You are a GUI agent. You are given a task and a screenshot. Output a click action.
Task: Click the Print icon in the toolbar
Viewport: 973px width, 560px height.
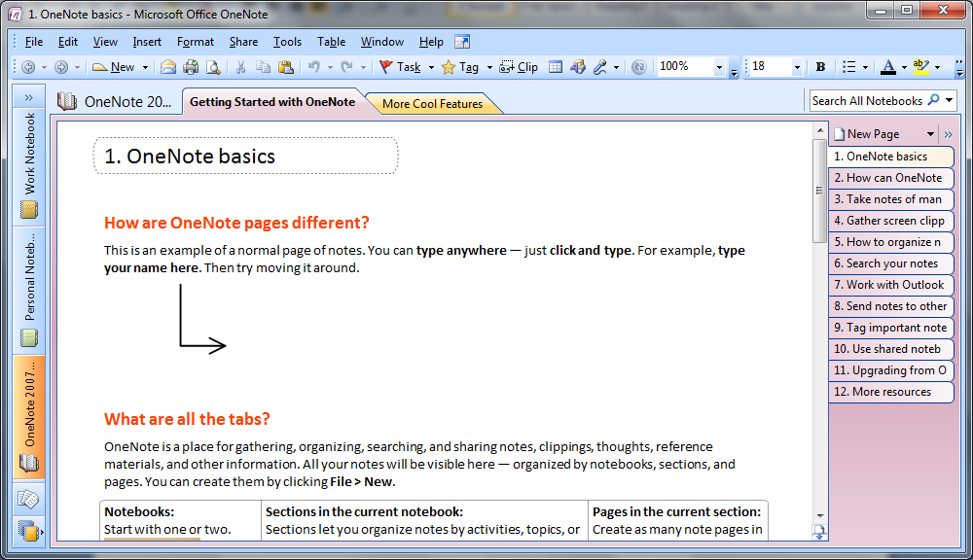(190, 67)
